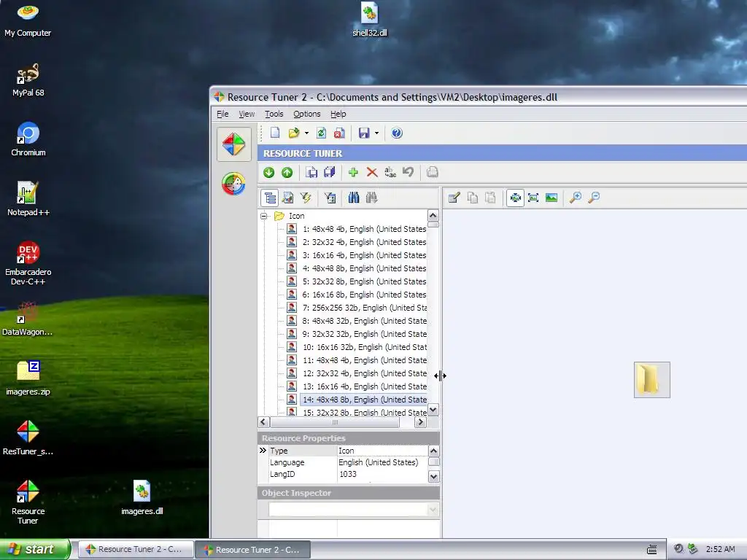Click the New file icon in the toolbar
Viewport: 747px width, 560px height.
tap(275, 133)
